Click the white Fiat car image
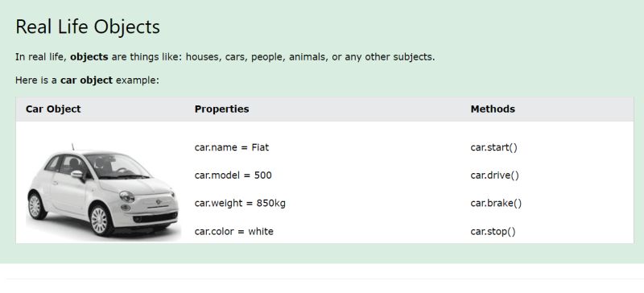The height and width of the screenshot is (293, 644). [103, 190]
